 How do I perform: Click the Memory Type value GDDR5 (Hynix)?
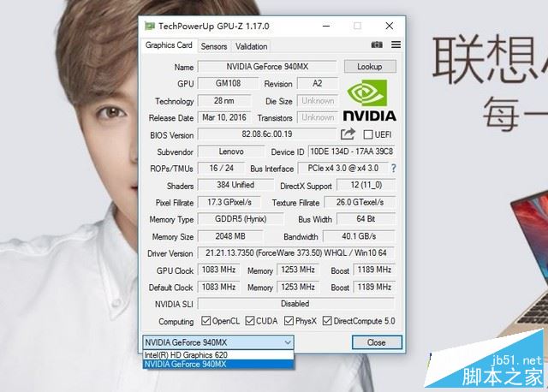pos(241,219)
